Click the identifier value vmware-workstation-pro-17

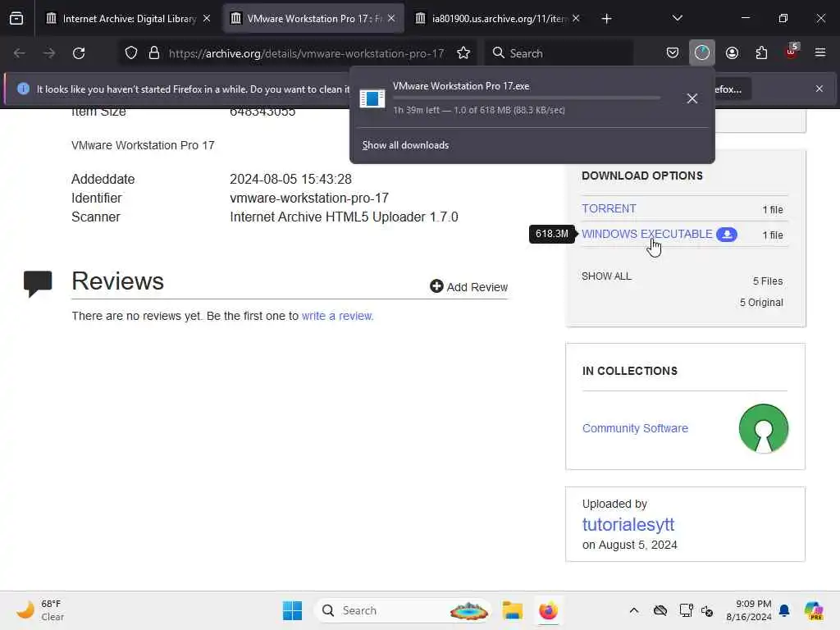tap(309, 199)
